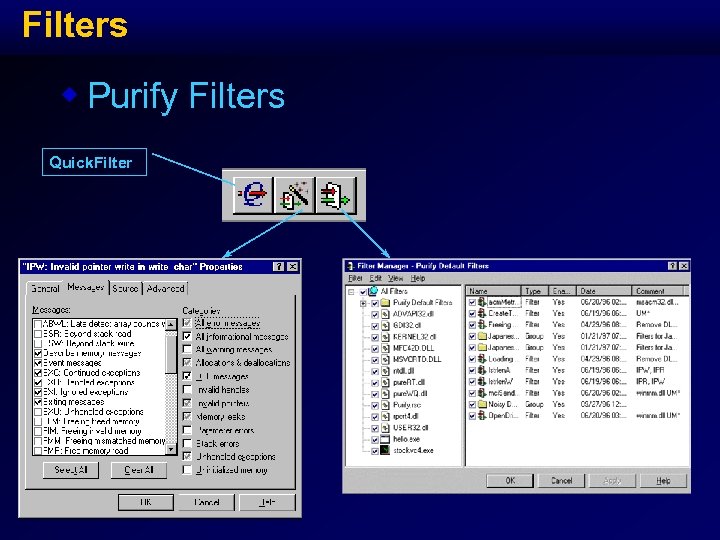Click Cancel in the Properties dialog

point(206,502)
